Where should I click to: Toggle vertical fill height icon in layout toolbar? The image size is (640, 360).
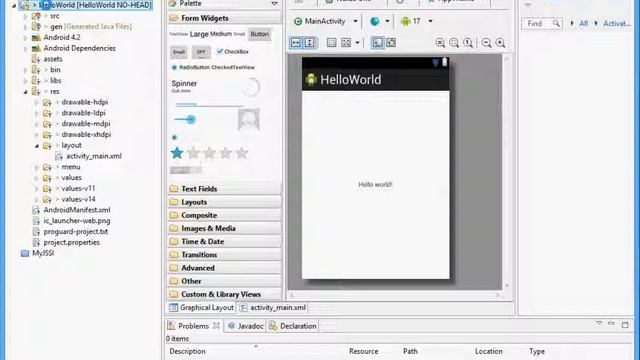[x=310, y=42]
